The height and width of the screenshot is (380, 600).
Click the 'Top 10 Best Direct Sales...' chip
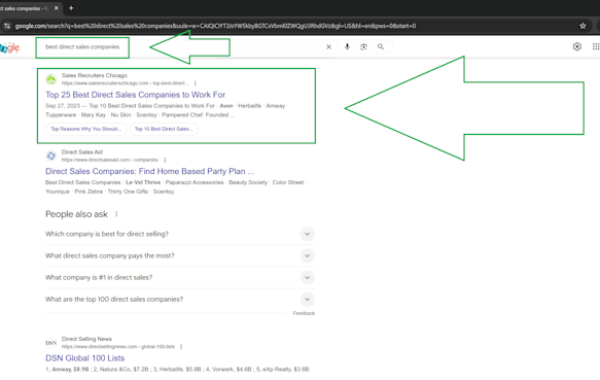click(163, 129)
